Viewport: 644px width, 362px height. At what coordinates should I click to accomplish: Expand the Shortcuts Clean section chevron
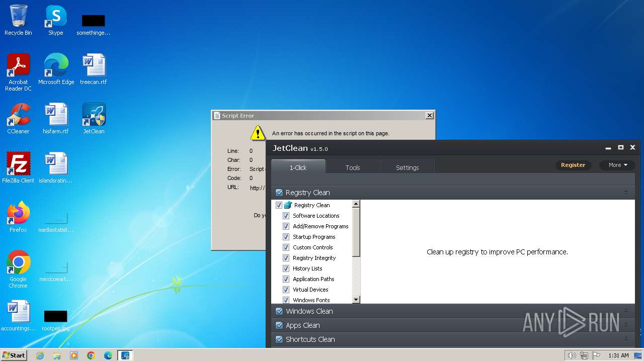(x=626, y=339)
